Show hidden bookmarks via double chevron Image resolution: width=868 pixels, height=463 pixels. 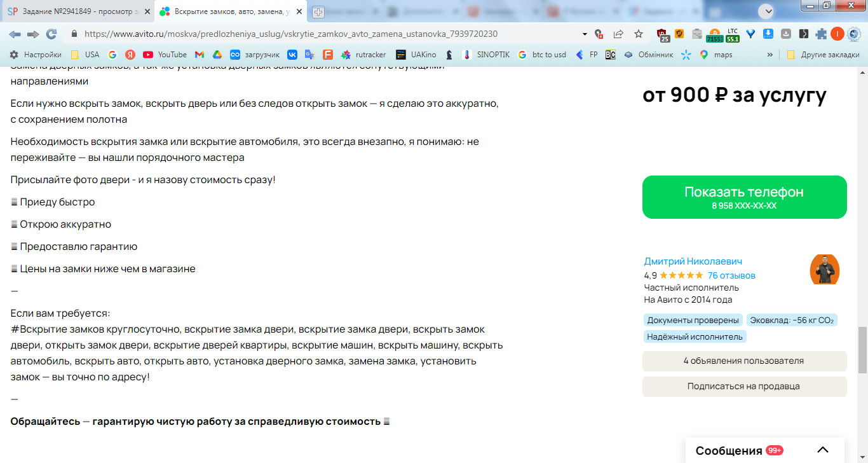[770, 55]
